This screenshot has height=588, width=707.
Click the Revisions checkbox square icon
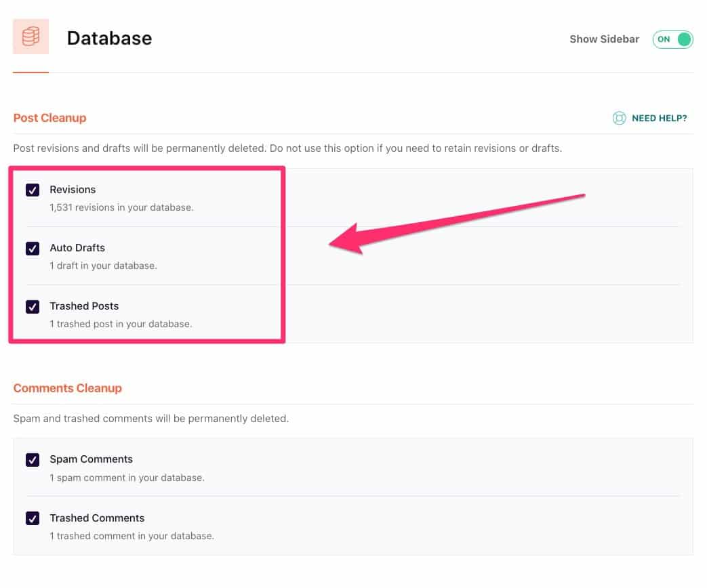pos(33,190)
